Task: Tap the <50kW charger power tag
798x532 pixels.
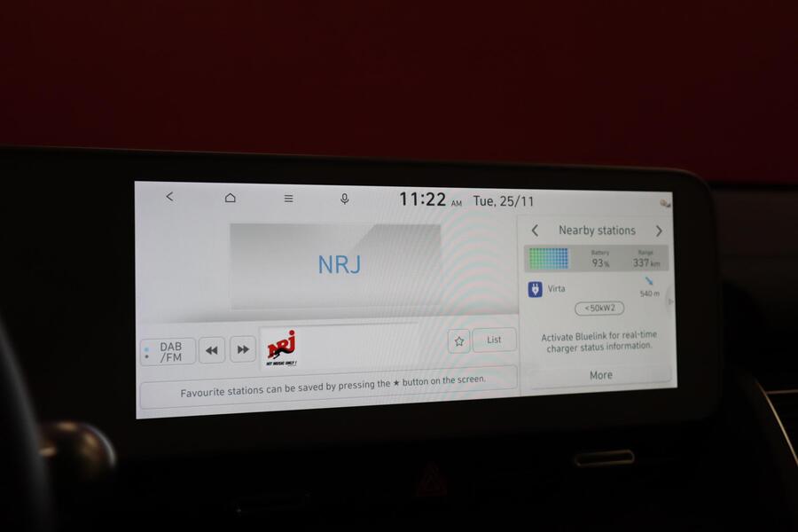Action: coord(598,309)
